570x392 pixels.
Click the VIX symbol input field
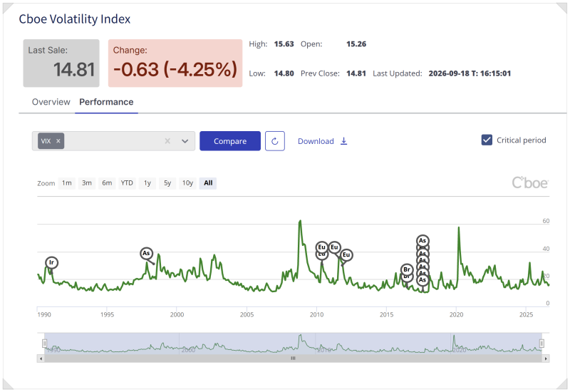(x=113, y=141)
